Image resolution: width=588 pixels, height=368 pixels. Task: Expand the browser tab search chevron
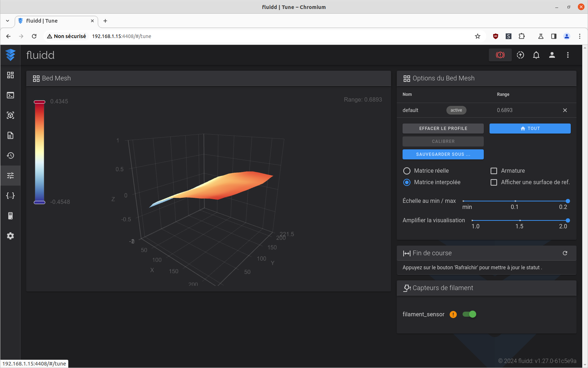click(x=8, y=21)
